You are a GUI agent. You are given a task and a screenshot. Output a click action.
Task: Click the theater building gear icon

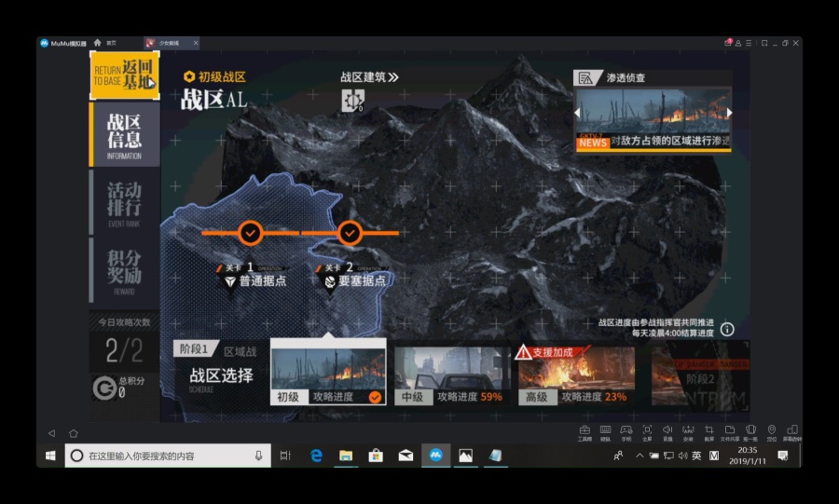352,101
